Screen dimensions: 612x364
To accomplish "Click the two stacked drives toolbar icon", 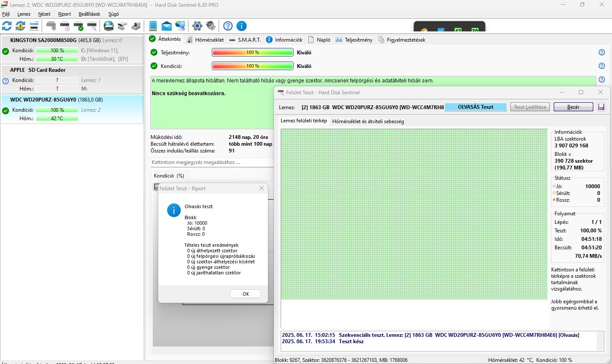I will [122, 26].
